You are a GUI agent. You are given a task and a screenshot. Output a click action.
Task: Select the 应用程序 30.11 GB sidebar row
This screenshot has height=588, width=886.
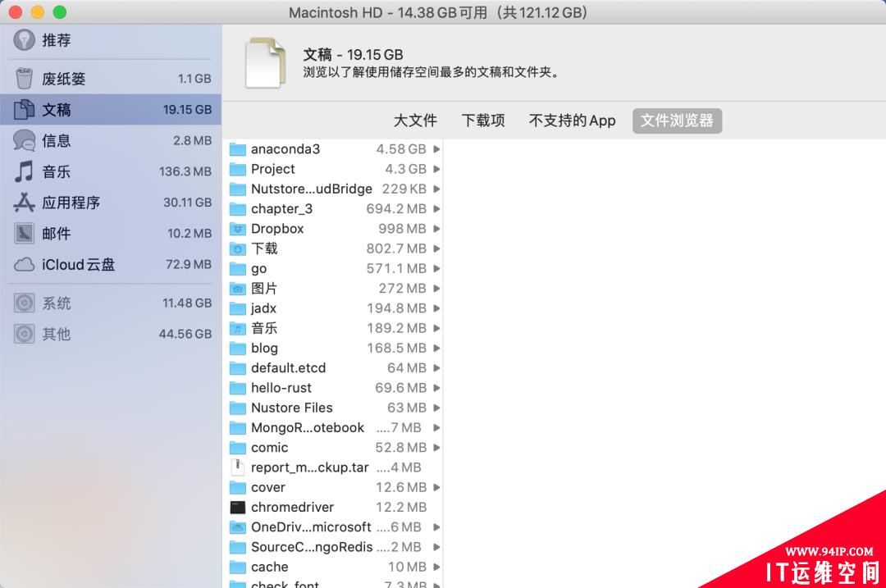tap(111, 203)
